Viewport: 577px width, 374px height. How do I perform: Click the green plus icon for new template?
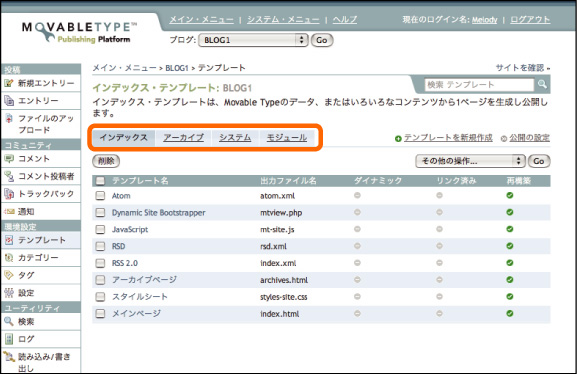398,139
